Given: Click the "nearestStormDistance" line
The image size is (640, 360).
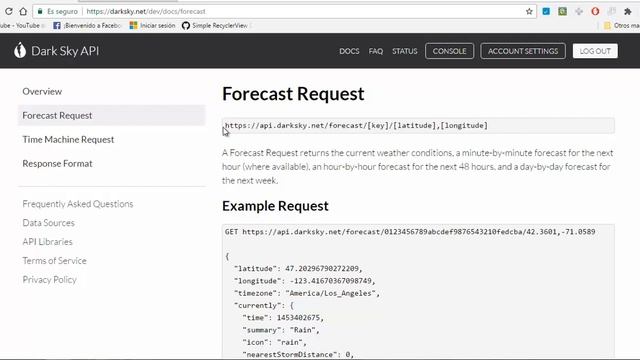Looking at the screenshot, I should [298, 354].
